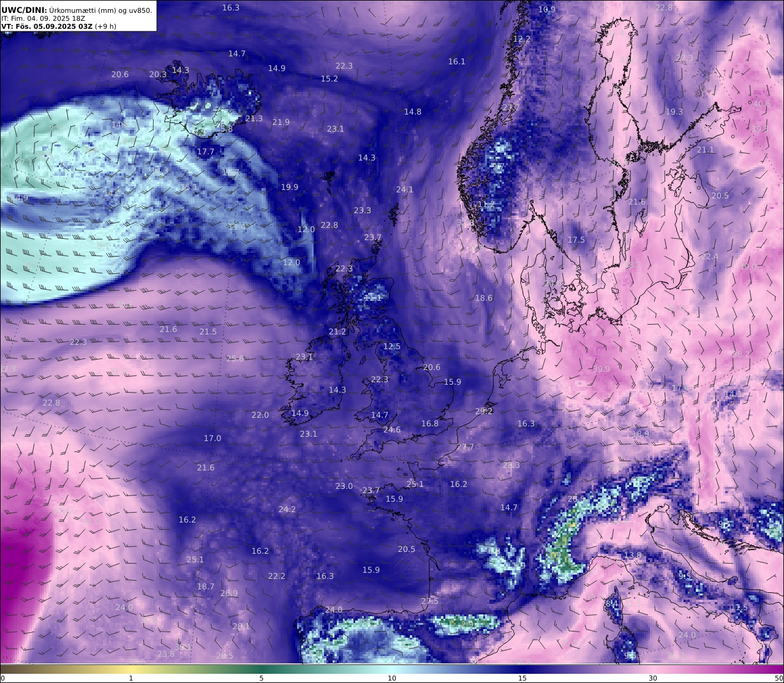Click the 17.7 value south of Iceland

206,151
